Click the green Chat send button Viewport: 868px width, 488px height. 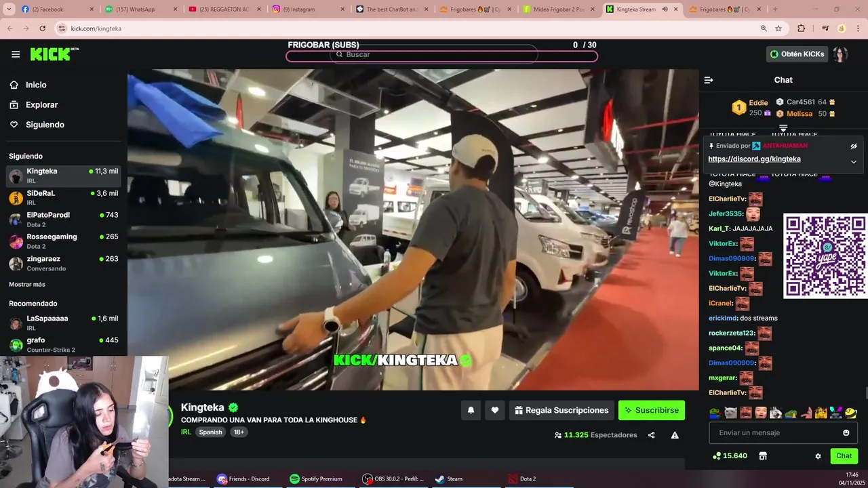point(844,456)
